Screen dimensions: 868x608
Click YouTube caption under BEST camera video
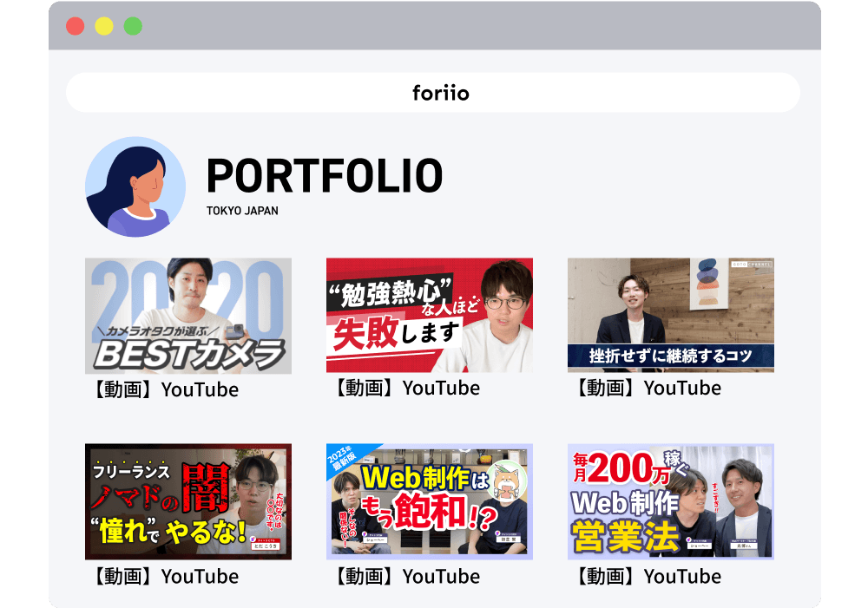pyautogui.click(x=163, y=389)
